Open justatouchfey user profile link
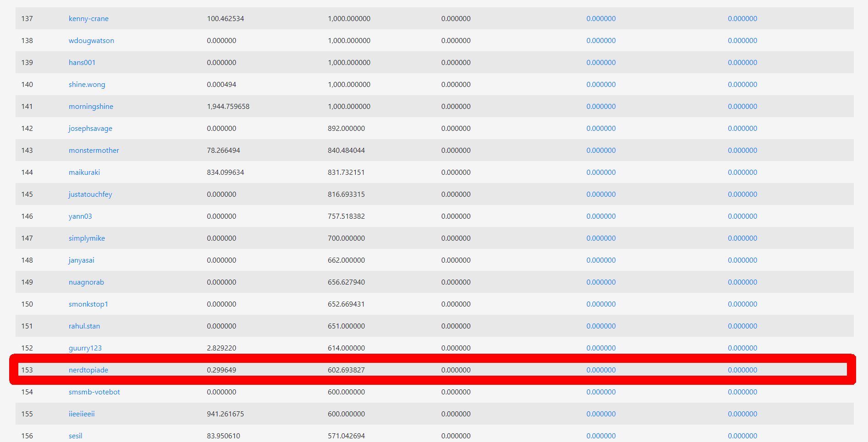This screenshot has width=868, height=442. (x=90, y=194)
